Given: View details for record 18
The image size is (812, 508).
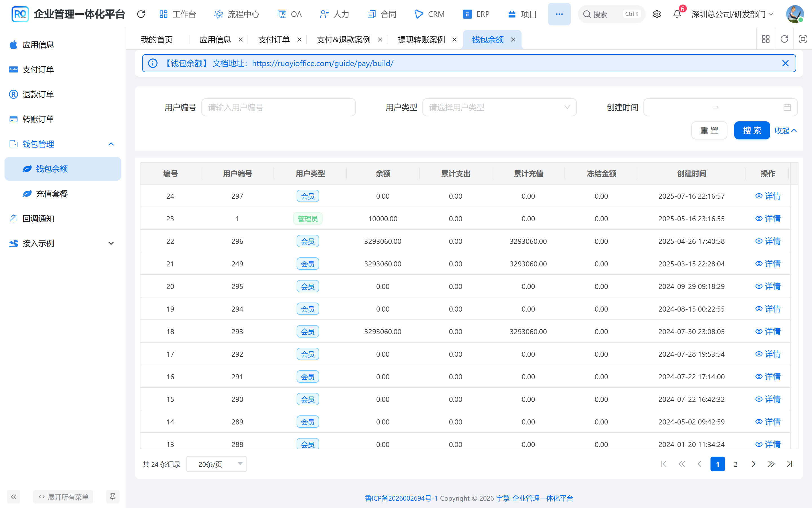Looking at the screenshot, I should pyautogui.click(x=768, y=331).
